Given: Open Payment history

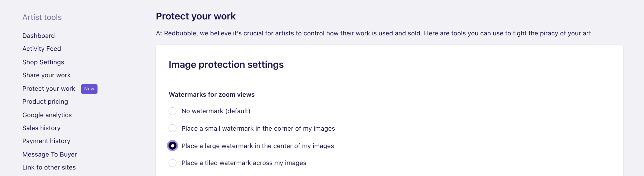Looking at the screenshot, I should coord(46,141).
